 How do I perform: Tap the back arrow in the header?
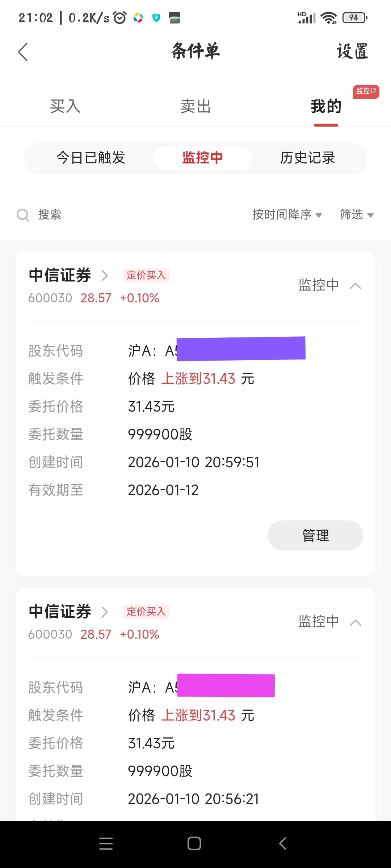[x=23, y=52]
